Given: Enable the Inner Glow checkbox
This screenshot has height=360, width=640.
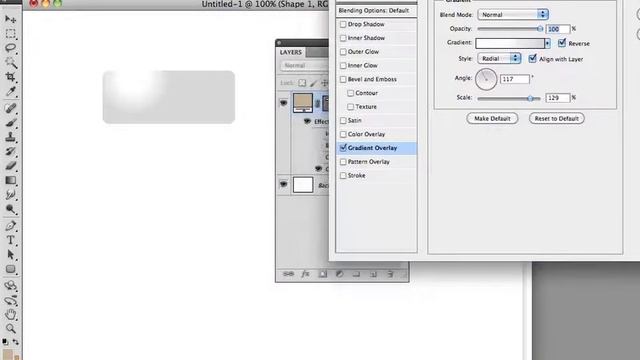Looking at the screenshot, I should coord(343,66).
